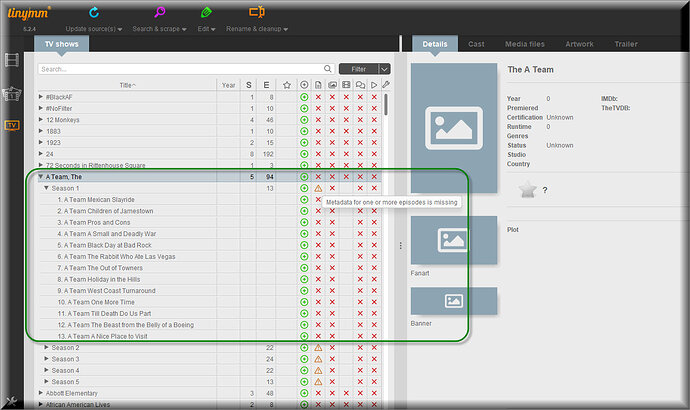Screen dimensions: 690x410
Task: Expand Season 4 of The A Team
Action: (46, 370)
